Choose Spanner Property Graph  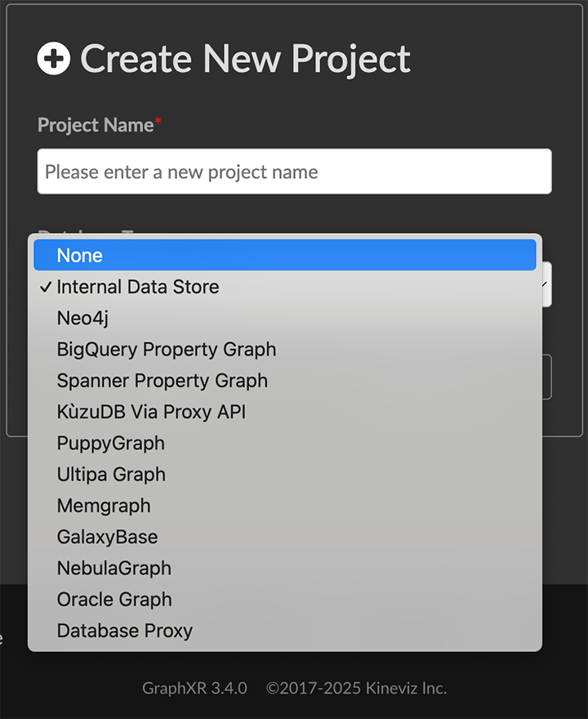(x=162, y=381)
